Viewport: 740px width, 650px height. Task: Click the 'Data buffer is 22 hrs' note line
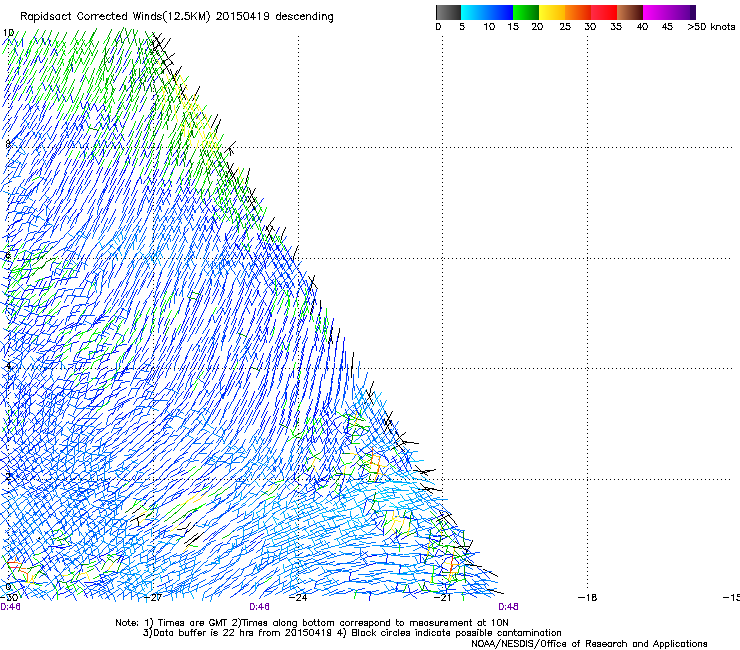click(352, 633)
